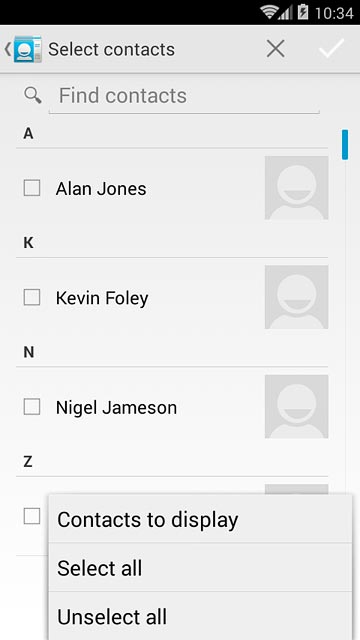Open Alan Jones avatar thumbnail

[x=296, y=188]
